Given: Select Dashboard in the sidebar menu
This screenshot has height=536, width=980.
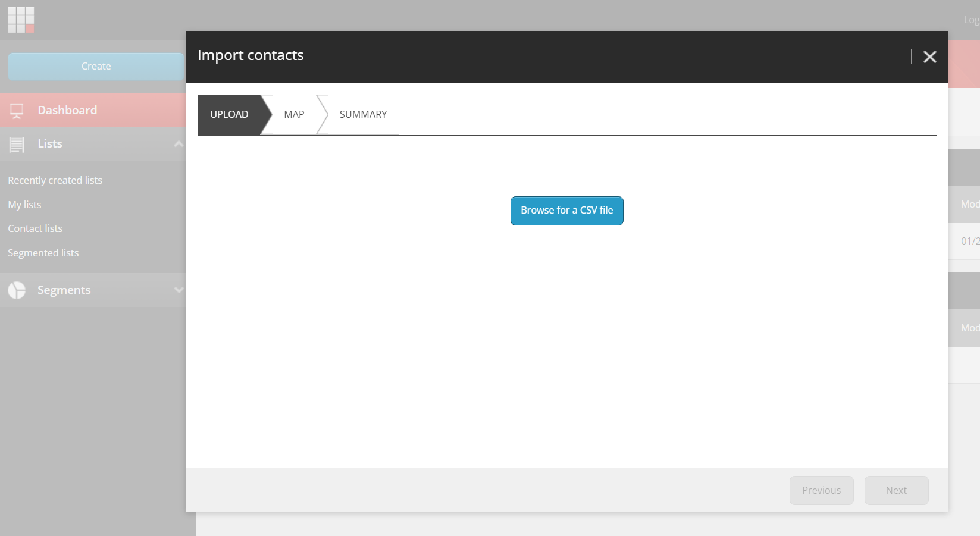Looking at the screenshot, I should [x=67, y=110].
